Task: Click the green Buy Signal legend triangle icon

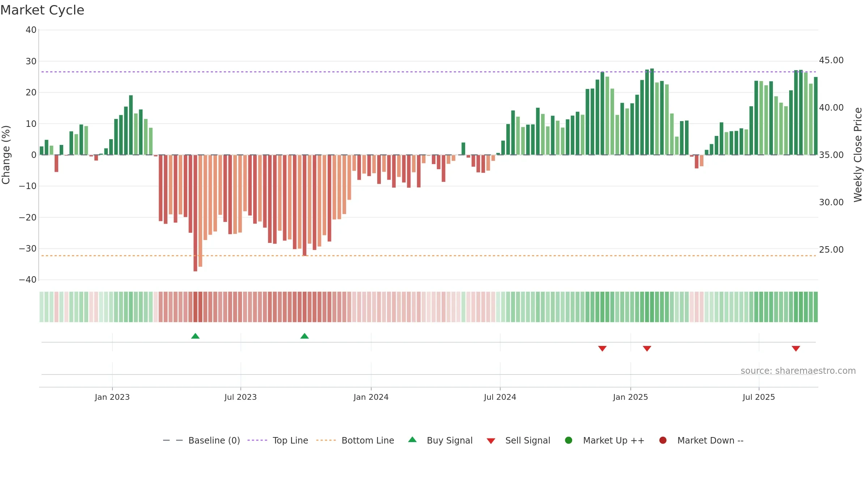Action: 412,440
